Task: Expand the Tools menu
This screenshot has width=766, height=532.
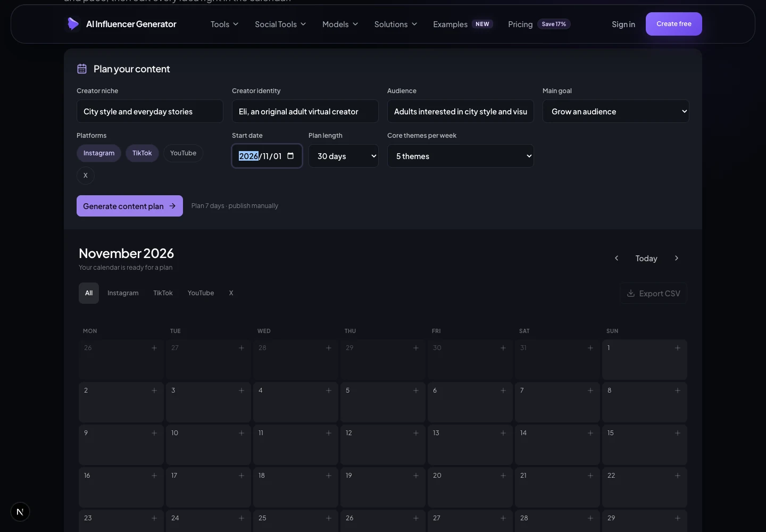Action: pos(224,24)
